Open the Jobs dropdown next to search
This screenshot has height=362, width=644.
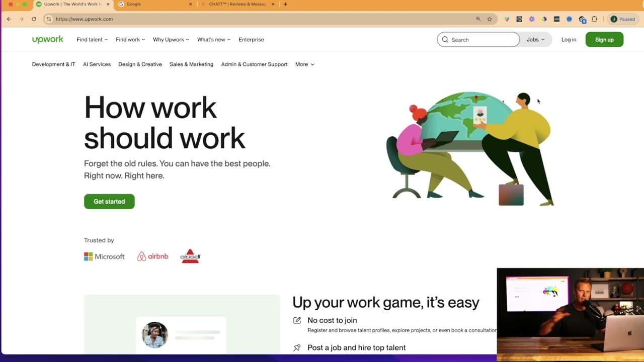pos(535,39)
